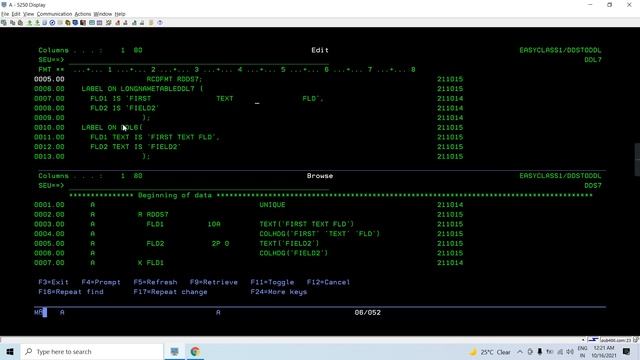Open the Window menu
The width and height of the screenshot is (640, 360).
click(103, 14)
